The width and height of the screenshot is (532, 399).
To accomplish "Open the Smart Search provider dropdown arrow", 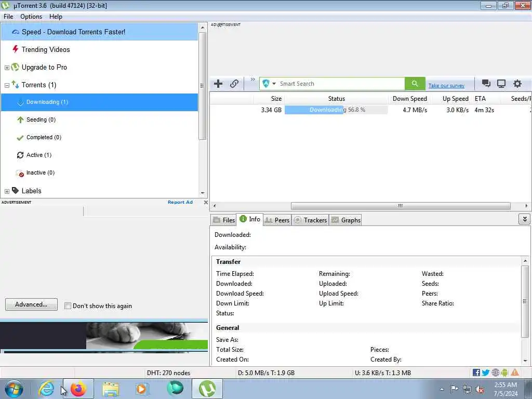I will (x=274, y=84).
